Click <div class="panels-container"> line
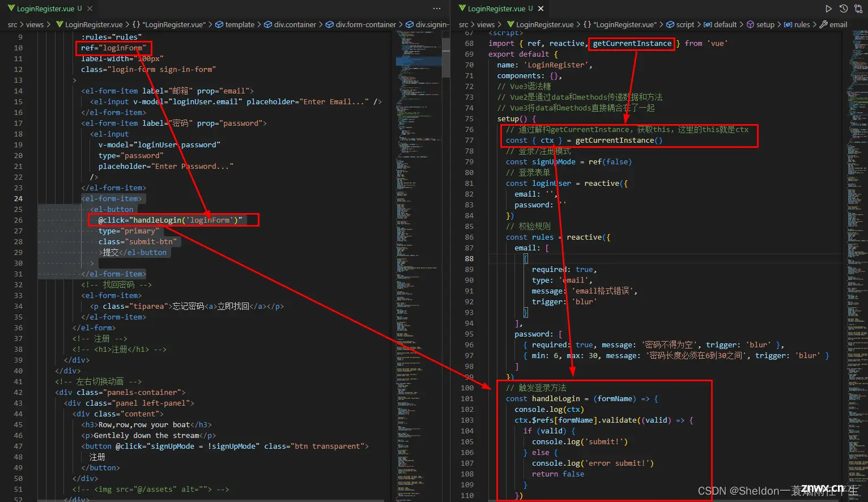Screen dimensions: 868x502 [120, 393]
